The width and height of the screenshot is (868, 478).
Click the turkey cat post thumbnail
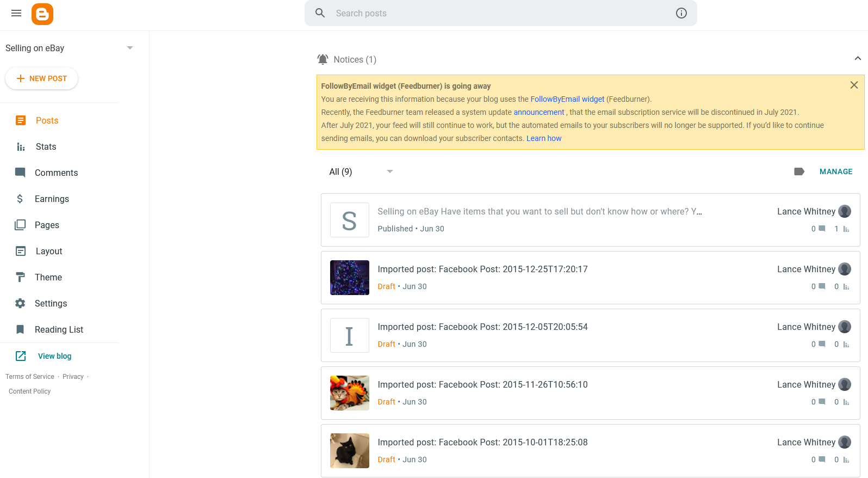coord(350,393)
